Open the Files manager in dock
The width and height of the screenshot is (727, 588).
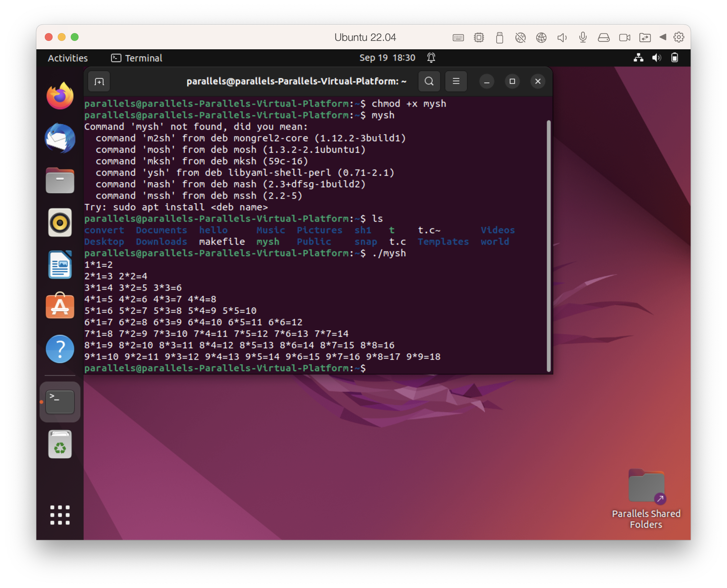[60, 180]
